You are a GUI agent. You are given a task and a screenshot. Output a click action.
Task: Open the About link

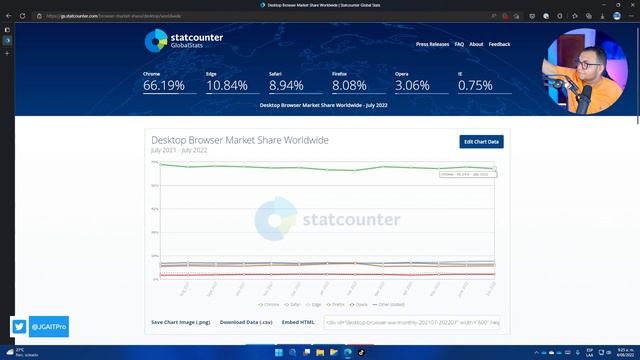(x=476, y=44)
